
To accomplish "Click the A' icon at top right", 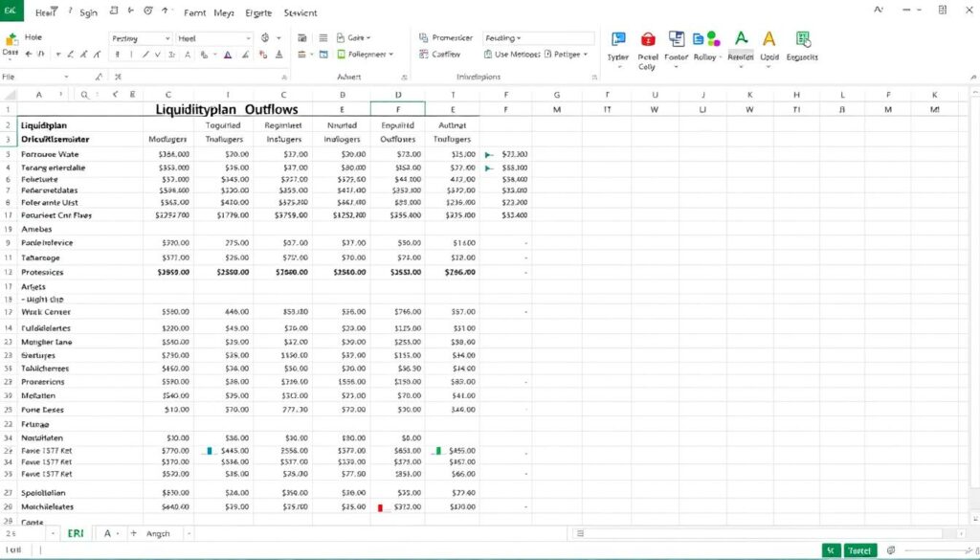I will click(x=879, y=10).
